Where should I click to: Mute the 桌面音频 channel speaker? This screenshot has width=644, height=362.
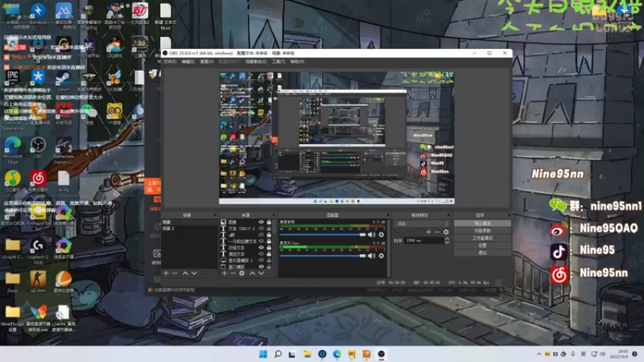coord(372,235)
